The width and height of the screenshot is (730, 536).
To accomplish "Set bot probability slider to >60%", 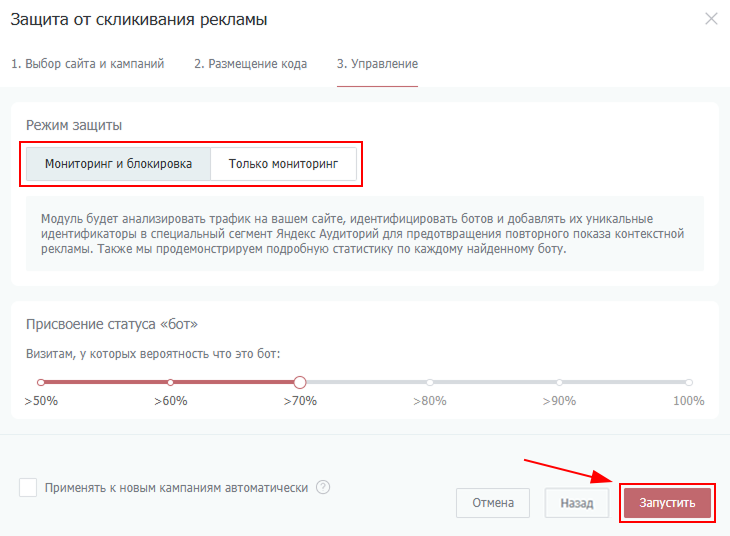I will [170, 382].
